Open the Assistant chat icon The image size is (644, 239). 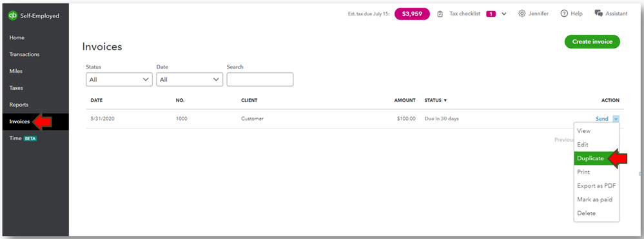[x=598, y=14]
